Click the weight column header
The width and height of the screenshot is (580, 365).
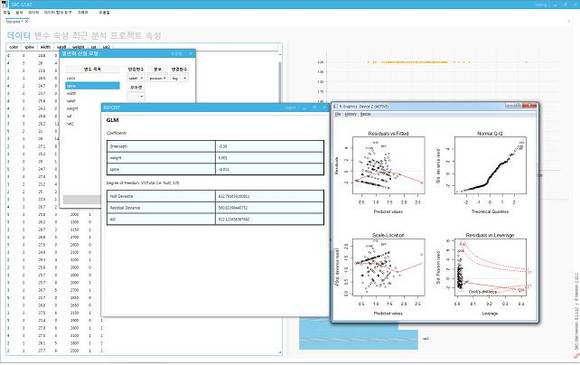[x=78, y=47]
